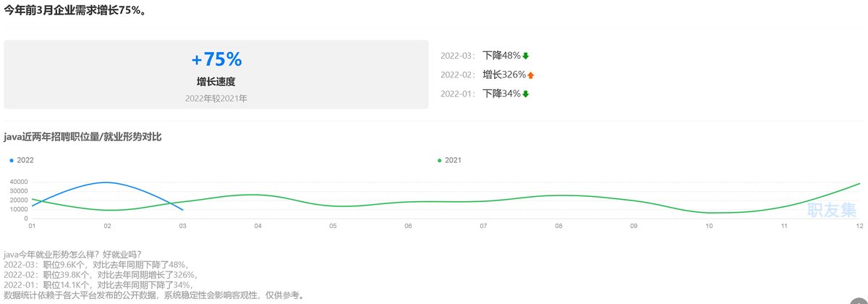Click the green down arrow beside 下降48%

(526, 56)
